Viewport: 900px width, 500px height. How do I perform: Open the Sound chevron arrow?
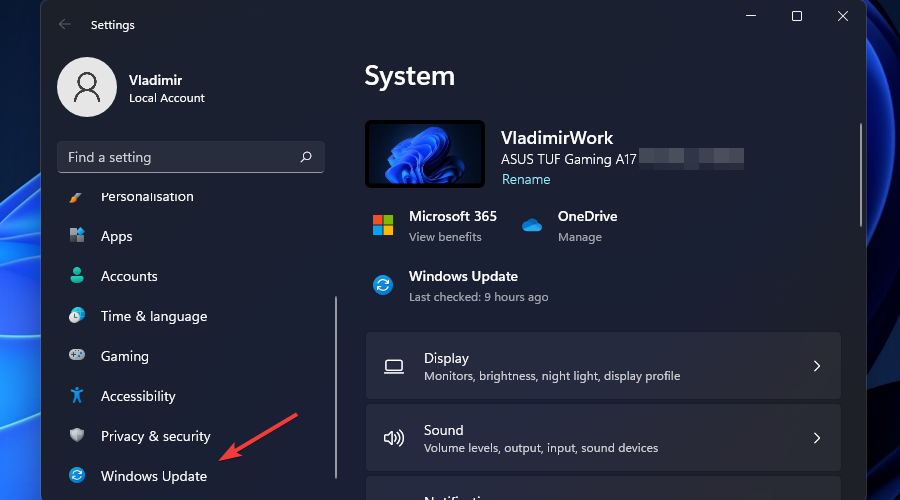tap(817, 439)
